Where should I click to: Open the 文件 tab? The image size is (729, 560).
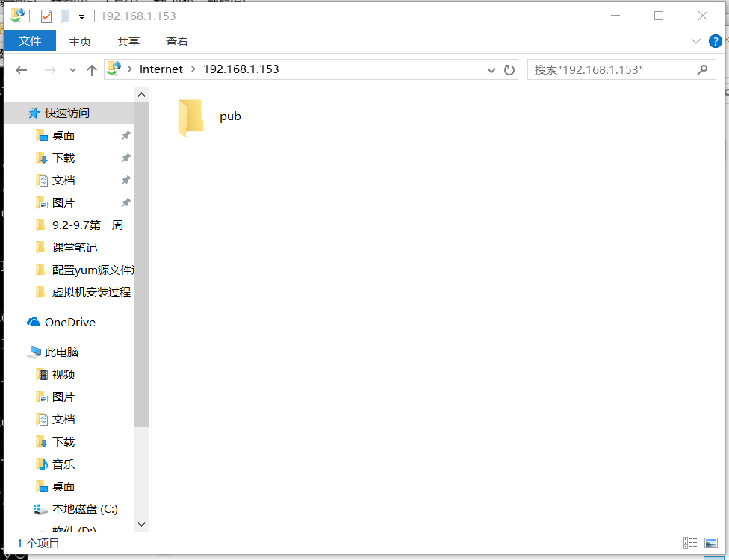pyautogui.click(x=30, y=41)
